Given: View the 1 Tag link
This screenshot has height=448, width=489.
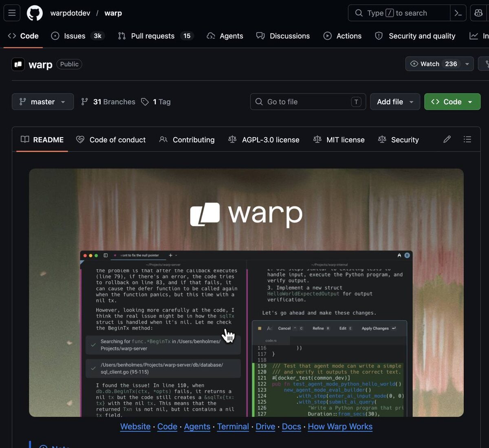Looking at the screenshot, I should coord(156,102).
